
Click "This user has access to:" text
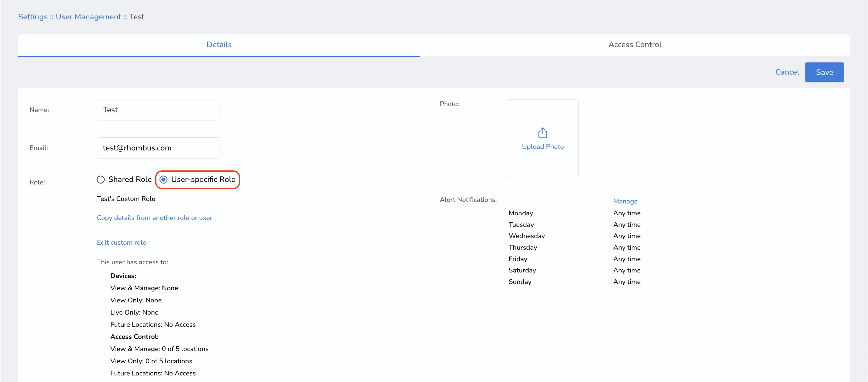[132, 262]
